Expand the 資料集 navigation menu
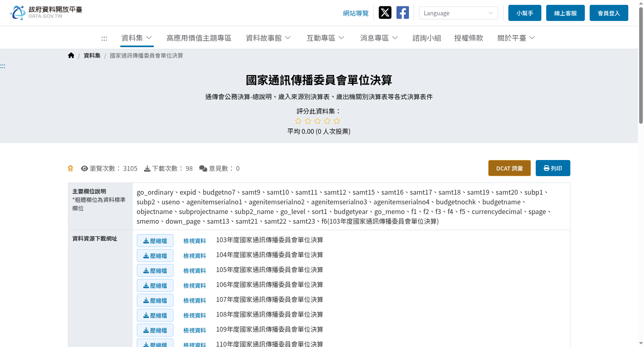644x347 pixels. (x=137, y=38)
